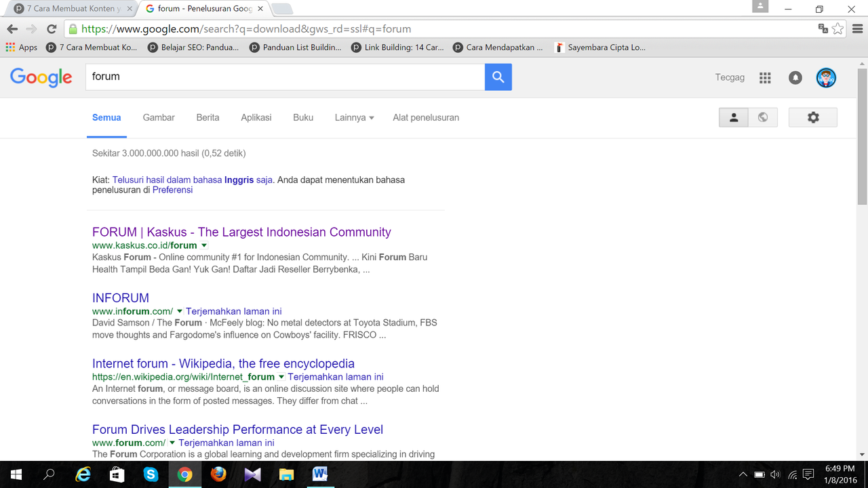Click the Google logo
The width and height of the screenshot is (868, 488).
(x=41, y=77)
